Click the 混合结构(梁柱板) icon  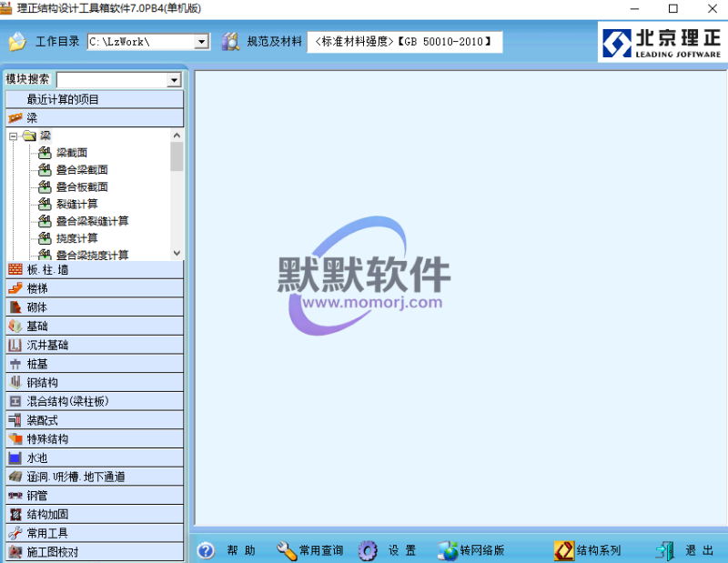coord(15,401)
